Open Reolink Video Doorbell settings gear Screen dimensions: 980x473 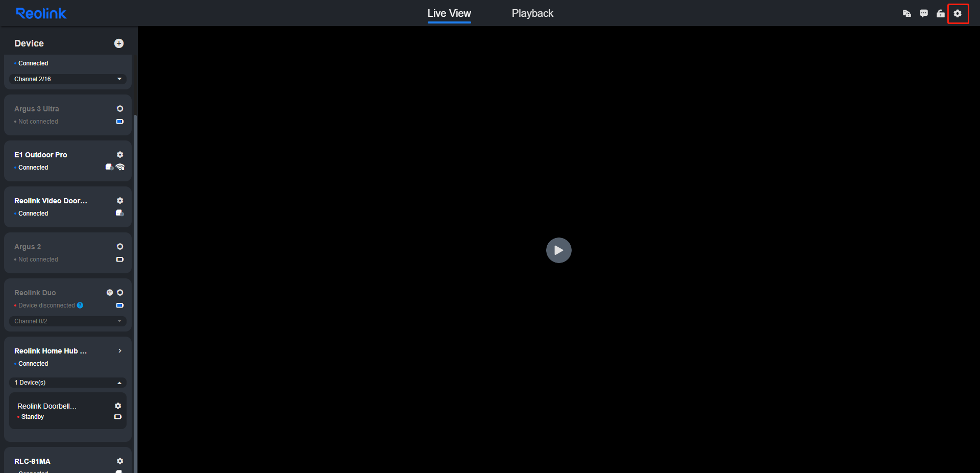click(120, 201)
